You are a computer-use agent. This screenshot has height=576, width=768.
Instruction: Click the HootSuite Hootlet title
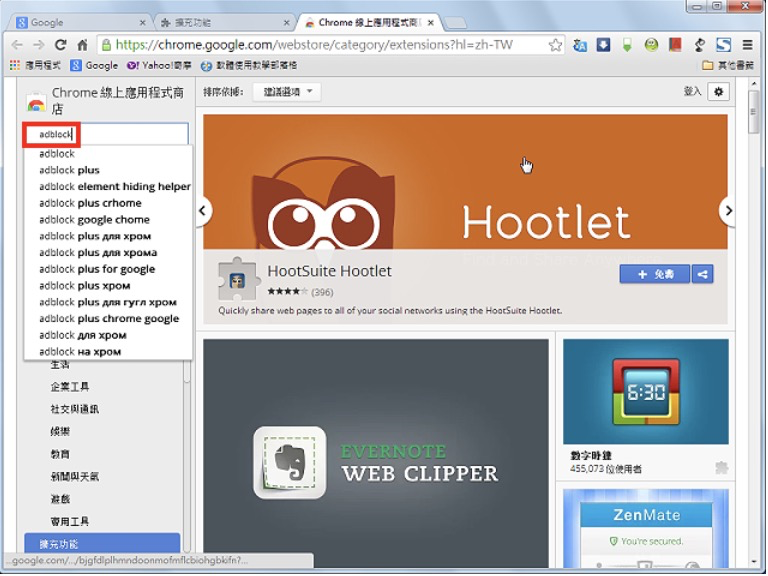(x=329, y=271)
